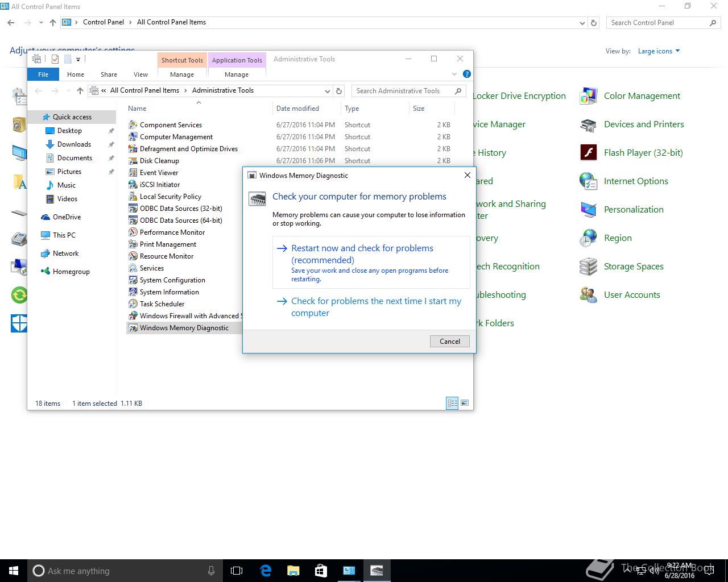Expand the ribbon with the chevron
The image size is (728, 582).
point(454,74)
